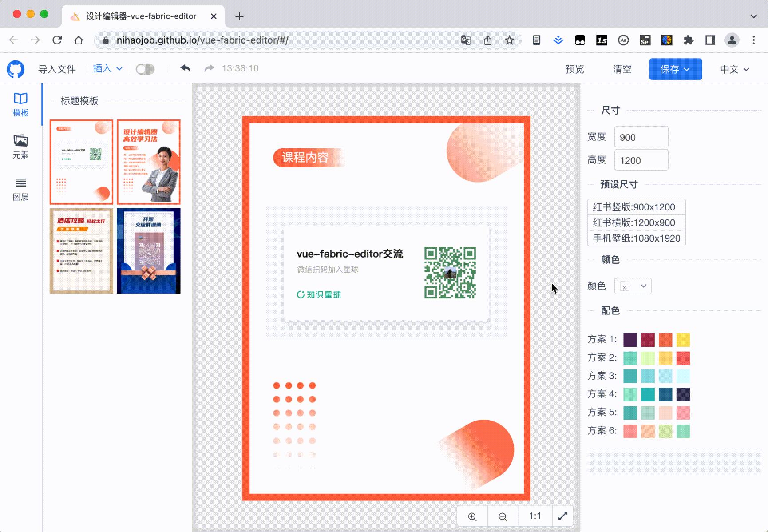The width and height of the screenshot is (768, 532).
Task: Open a new browser tab
Action: point(239,16)
